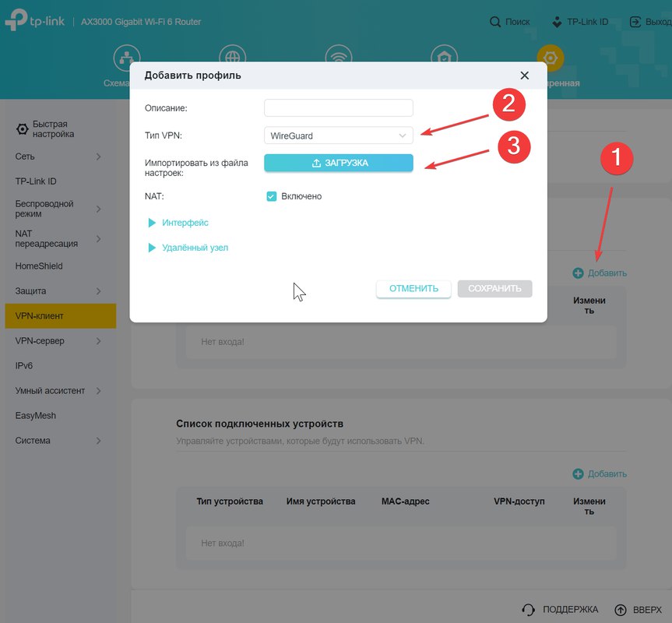This screenshot has height=623, width=672.
Task: Expand the Сеть sidebar menu
Action: point(58,157)
